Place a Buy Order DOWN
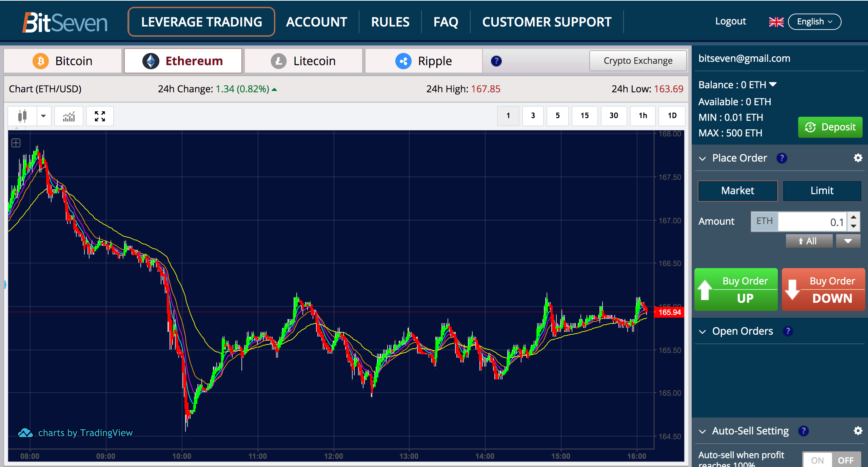The width and height of the screenshot is (868, 467). tap(824, 289)
